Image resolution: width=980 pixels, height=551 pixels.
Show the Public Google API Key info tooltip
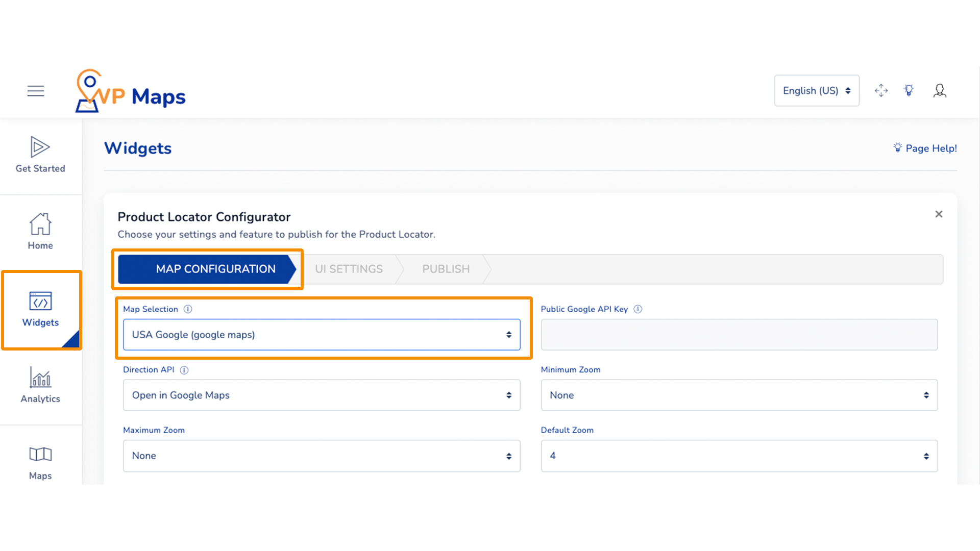pyautogui.click(x=638, y=309)
